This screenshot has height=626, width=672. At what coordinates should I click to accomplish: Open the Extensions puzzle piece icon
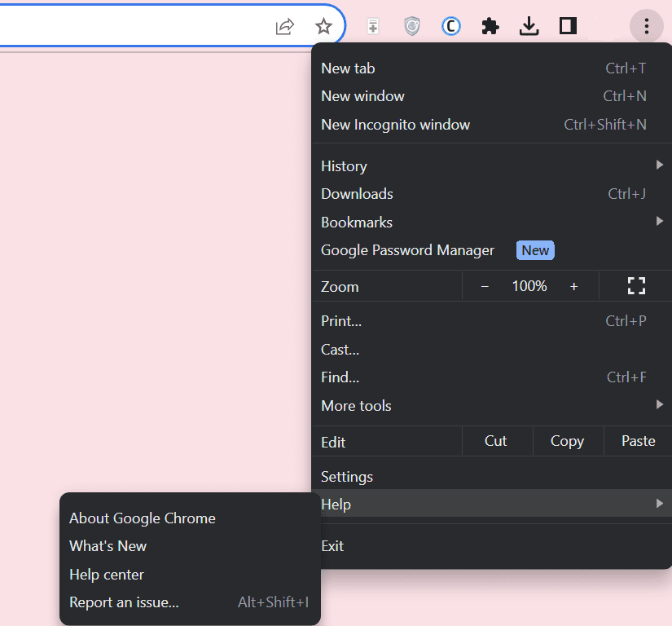point(490,27)
